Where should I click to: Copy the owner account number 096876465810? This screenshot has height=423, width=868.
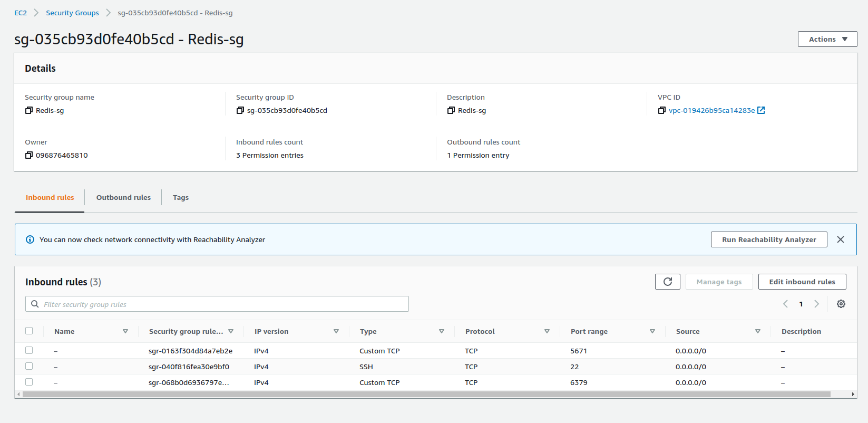pyautogui.click(x=29, y=155)
